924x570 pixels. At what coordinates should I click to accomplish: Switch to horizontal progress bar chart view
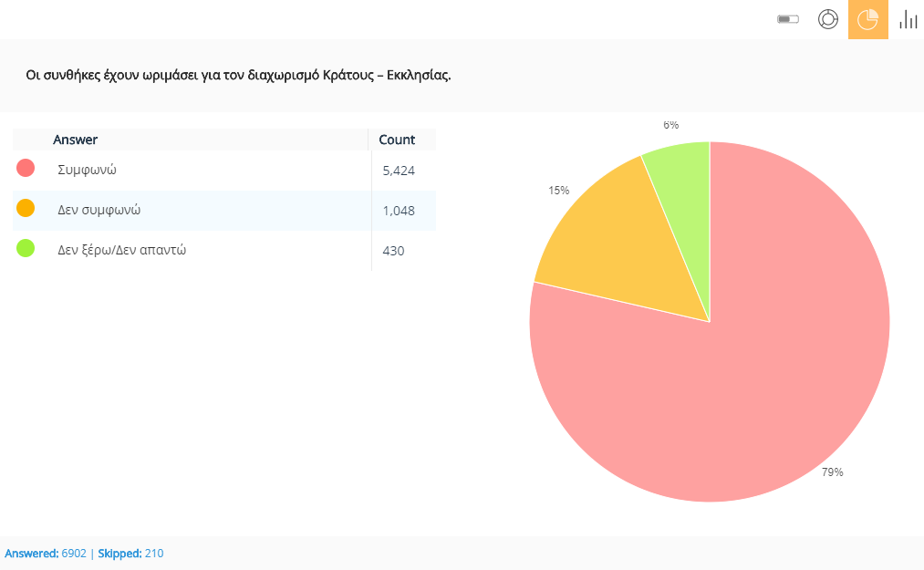[788, 19]
